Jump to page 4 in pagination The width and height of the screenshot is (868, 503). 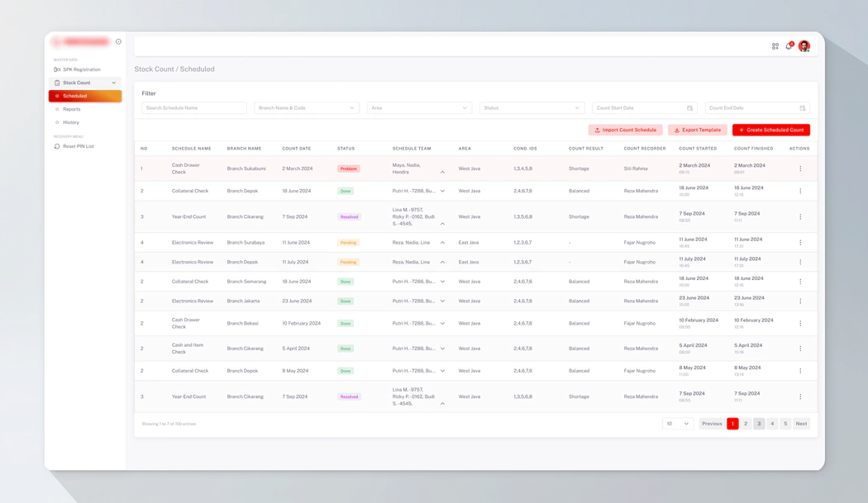tap(772, 424)
